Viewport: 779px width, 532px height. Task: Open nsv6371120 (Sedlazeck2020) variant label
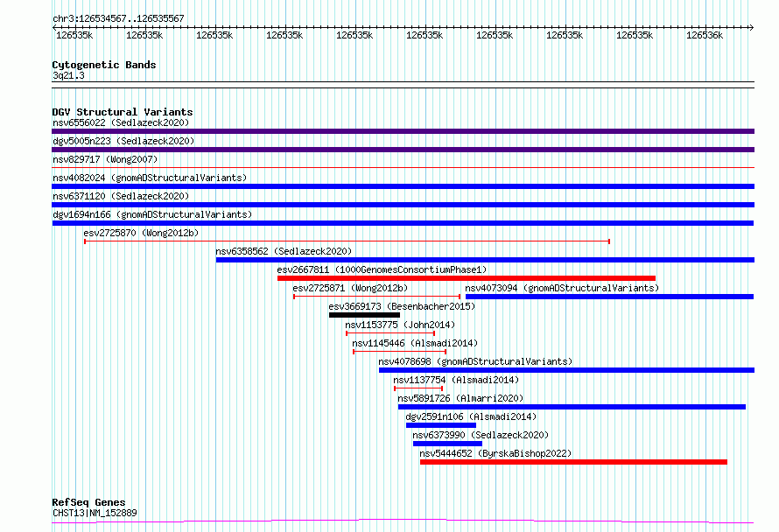coord(121,196)
